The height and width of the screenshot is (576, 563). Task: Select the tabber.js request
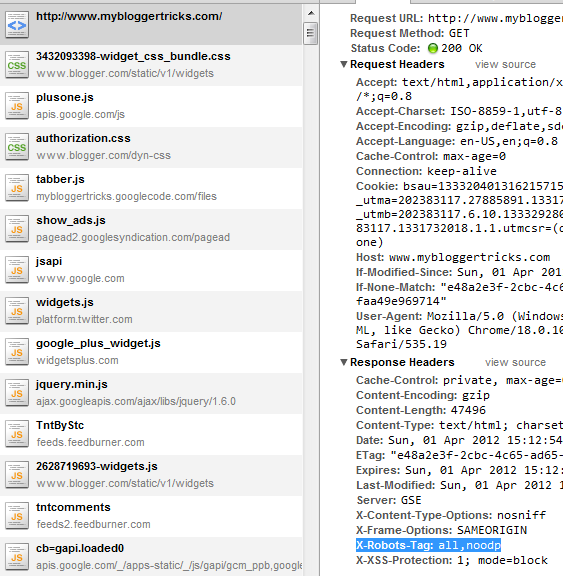[x=151, y=188]
